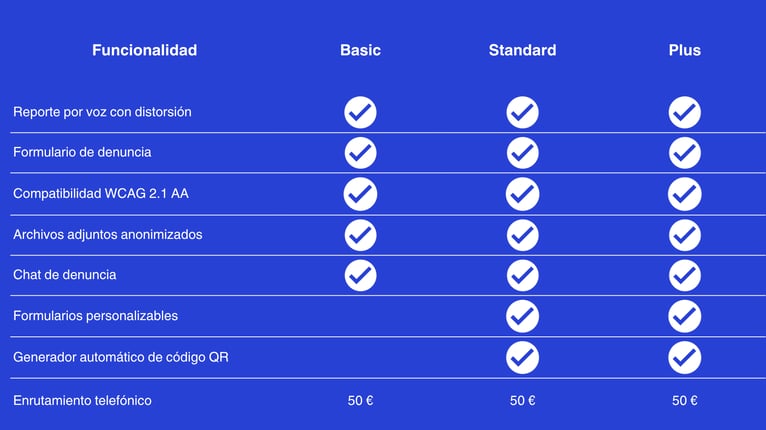766x430 pixels.
Task: Click Plus checkmark for Generador automático QR
Action: 684,357
